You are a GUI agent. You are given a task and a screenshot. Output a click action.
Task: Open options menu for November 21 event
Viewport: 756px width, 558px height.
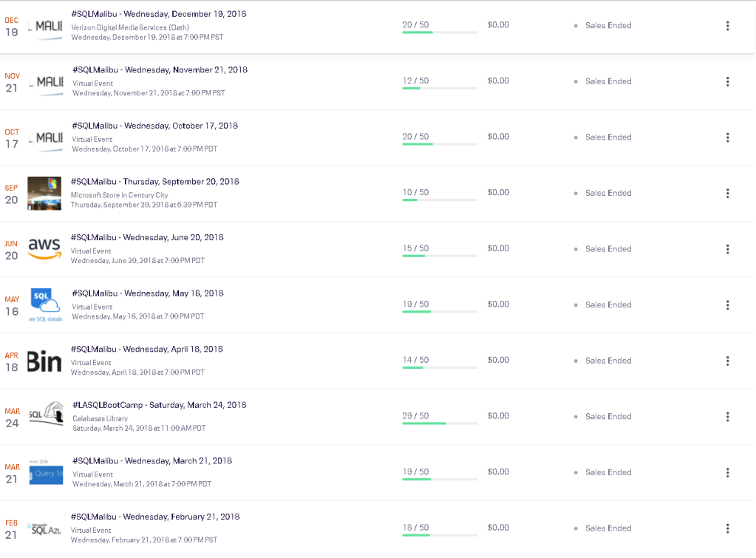[x=727, y=81]
